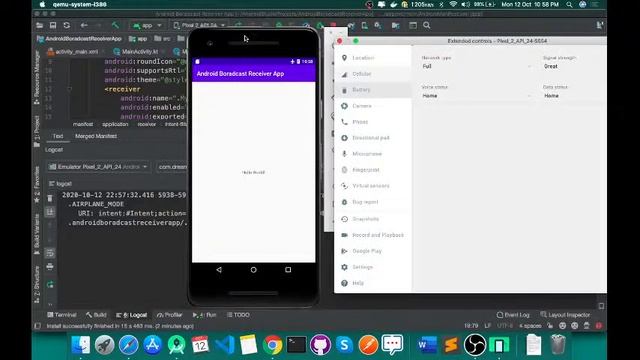The height and width of the screenshot is (360, 640).
Task: Click the receiver breadcrumb under editor
Action: (147, 124)
